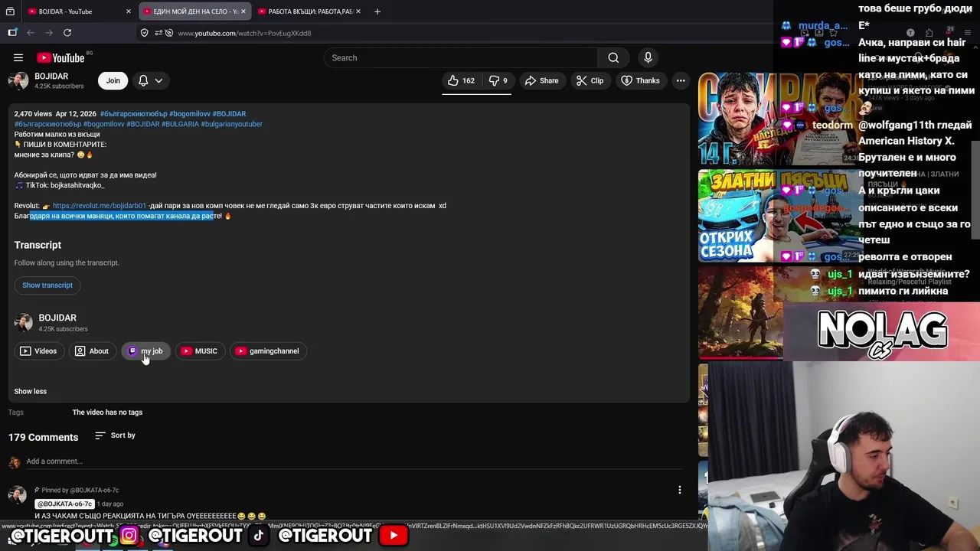The height and width of the screenshot is (551, 980).
Task: Close the ЕДИН МОЙ ДЕН НА СЕЛО tab
Action: (x=243, y=11)
